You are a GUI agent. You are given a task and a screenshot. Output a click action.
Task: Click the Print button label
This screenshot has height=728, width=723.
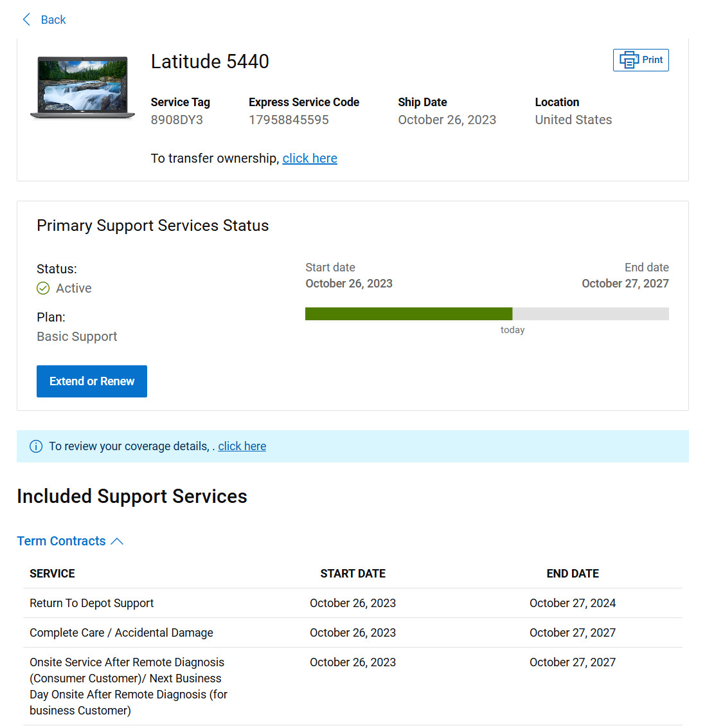pyautogui.click(x=652, y=60)
